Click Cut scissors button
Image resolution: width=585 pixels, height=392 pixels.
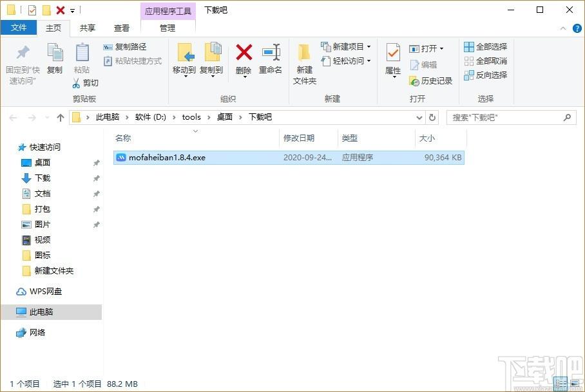point(86,83)
